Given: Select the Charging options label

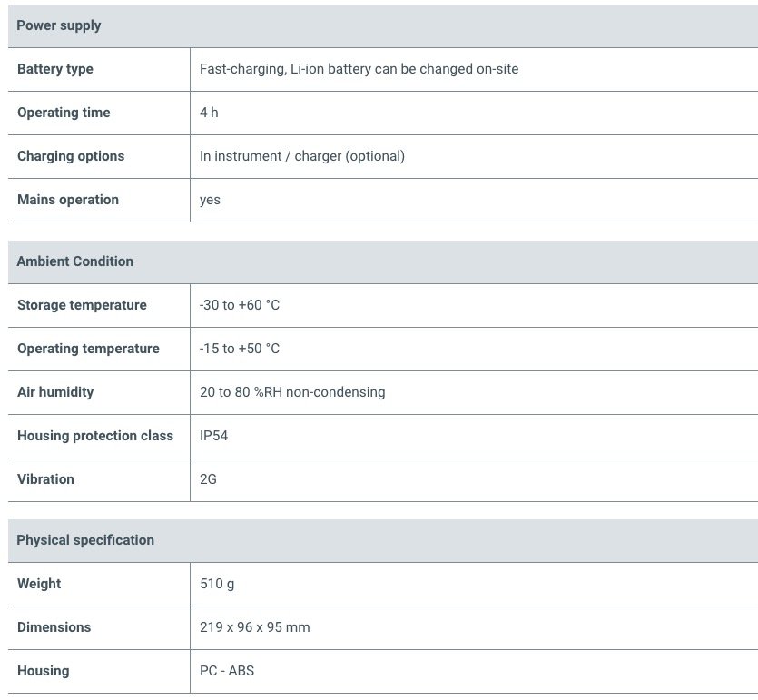Looking at the screenshot, I should pos(71,155).
